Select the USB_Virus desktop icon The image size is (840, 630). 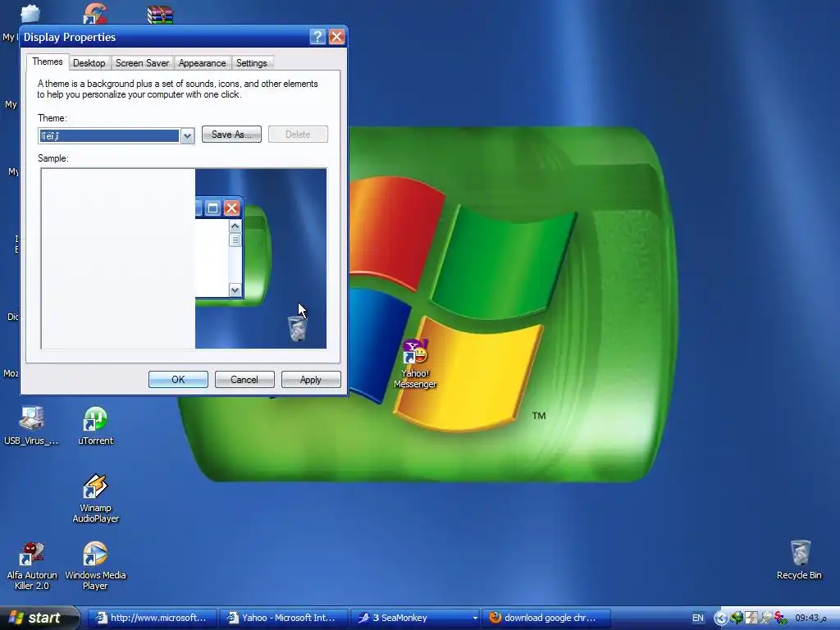(x=32, y=427)
